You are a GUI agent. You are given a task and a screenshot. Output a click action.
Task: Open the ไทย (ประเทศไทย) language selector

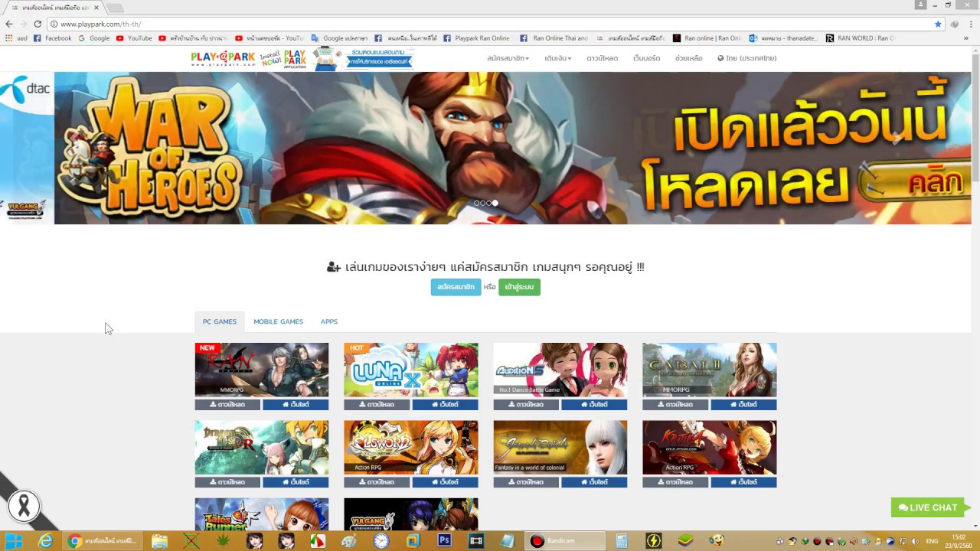coord(746,58)
